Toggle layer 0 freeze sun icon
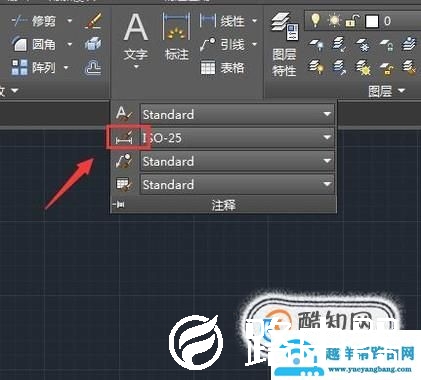This screenshot has height=380, width=421. (x=334, y=21)
